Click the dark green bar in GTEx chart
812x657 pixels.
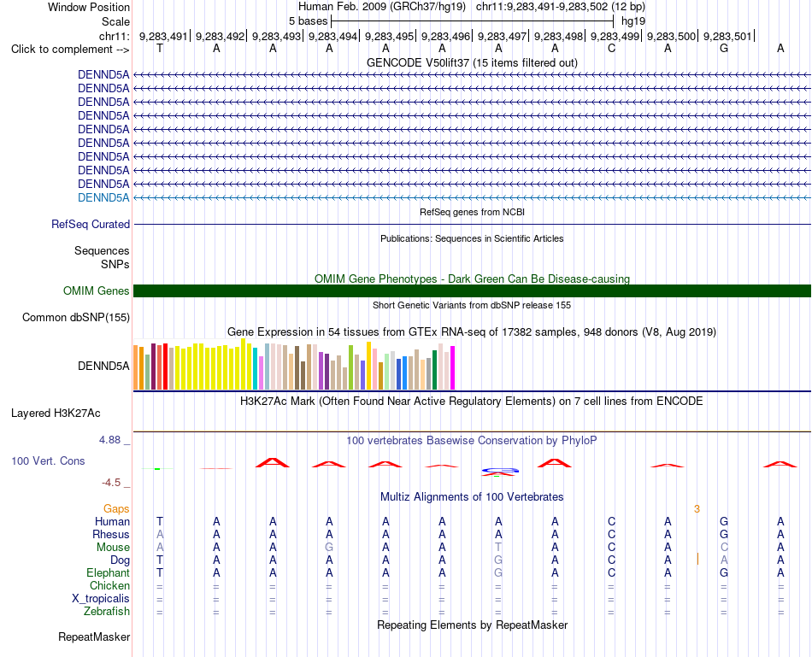point(434,370)
